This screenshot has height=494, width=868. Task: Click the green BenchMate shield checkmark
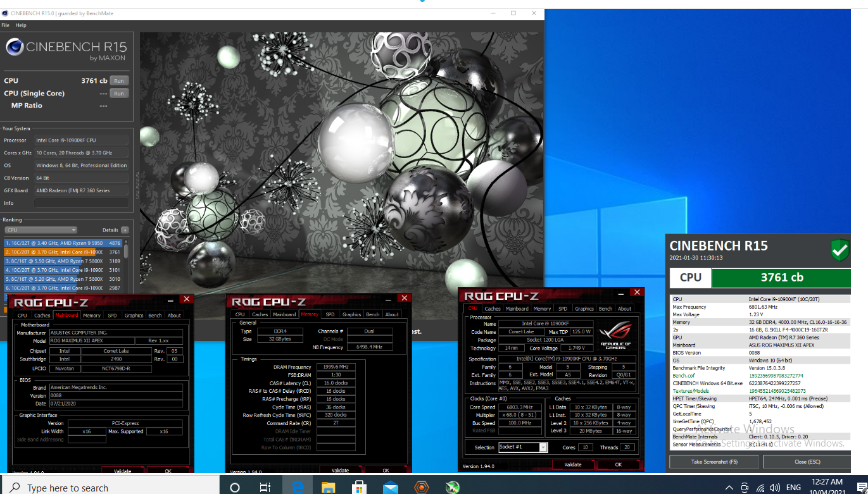(x=840, y=250)
